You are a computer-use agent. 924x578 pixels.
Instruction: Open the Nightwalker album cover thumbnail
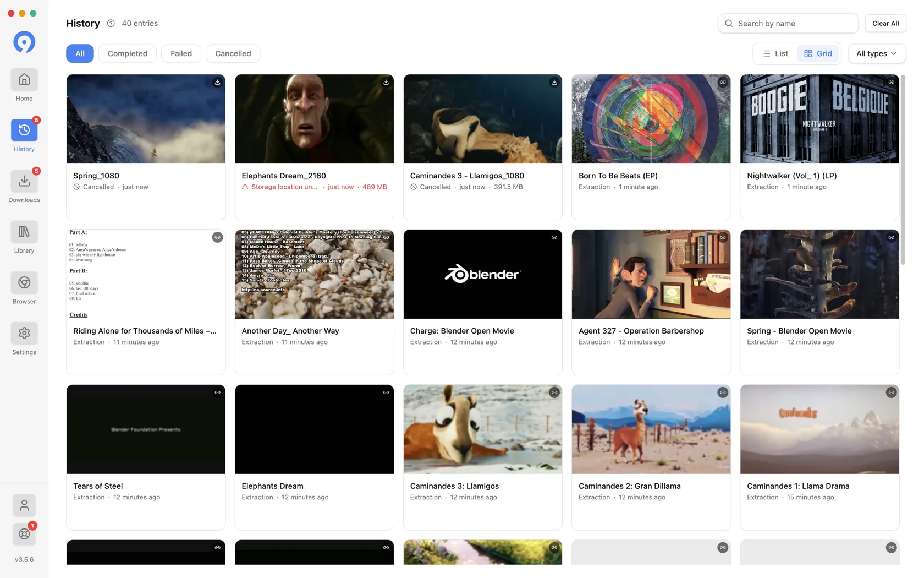pyautogui.click(x=820, y=119)
